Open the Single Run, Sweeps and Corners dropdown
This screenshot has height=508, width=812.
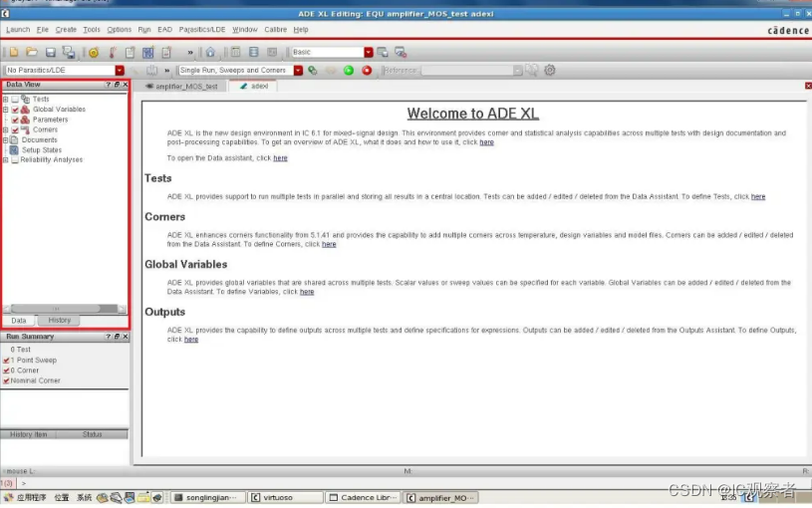coord(298,70)
